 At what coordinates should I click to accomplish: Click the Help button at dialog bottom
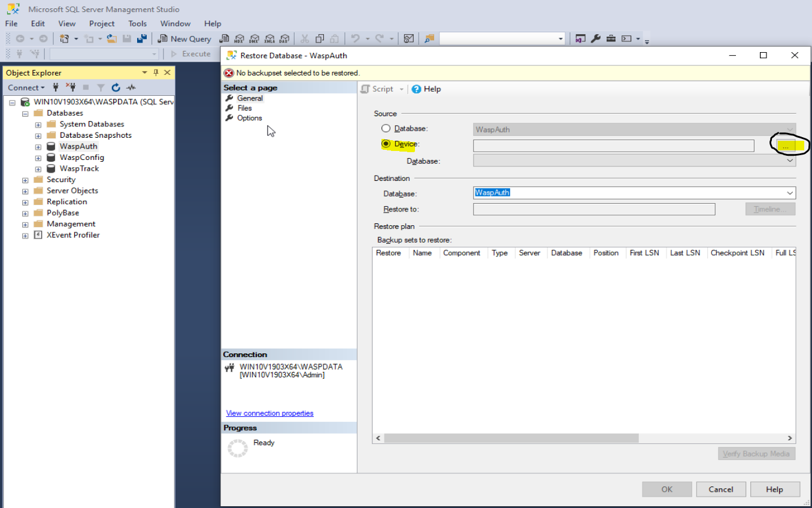pyautogui.click(x=774, y=489)
